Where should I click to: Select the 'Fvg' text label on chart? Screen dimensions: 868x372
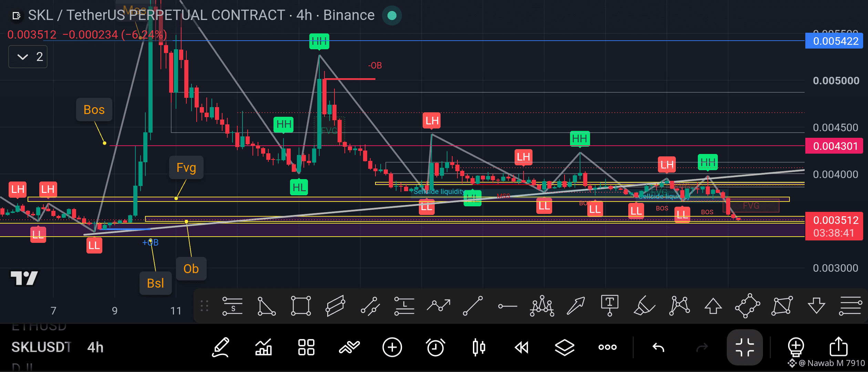coord(186,167)
